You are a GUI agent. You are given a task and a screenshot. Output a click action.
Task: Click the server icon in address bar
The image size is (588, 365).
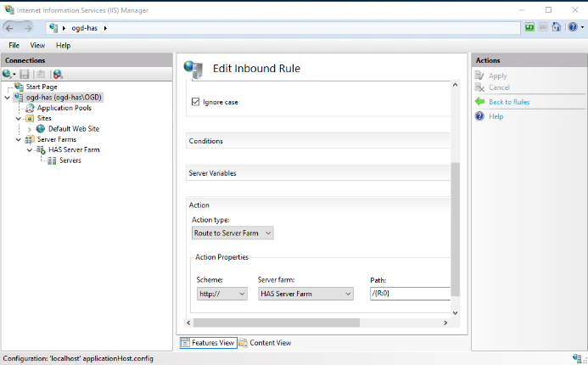pos(53,28)
